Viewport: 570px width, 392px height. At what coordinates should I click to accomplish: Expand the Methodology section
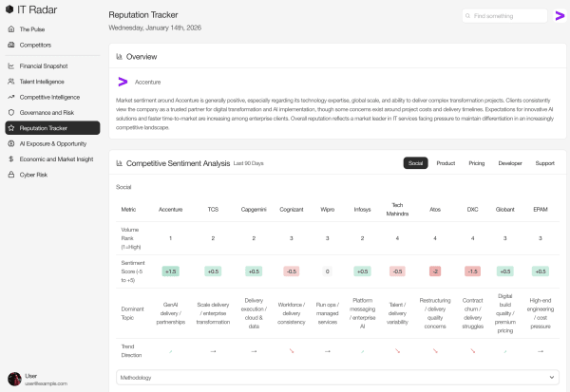click(337, 378)
